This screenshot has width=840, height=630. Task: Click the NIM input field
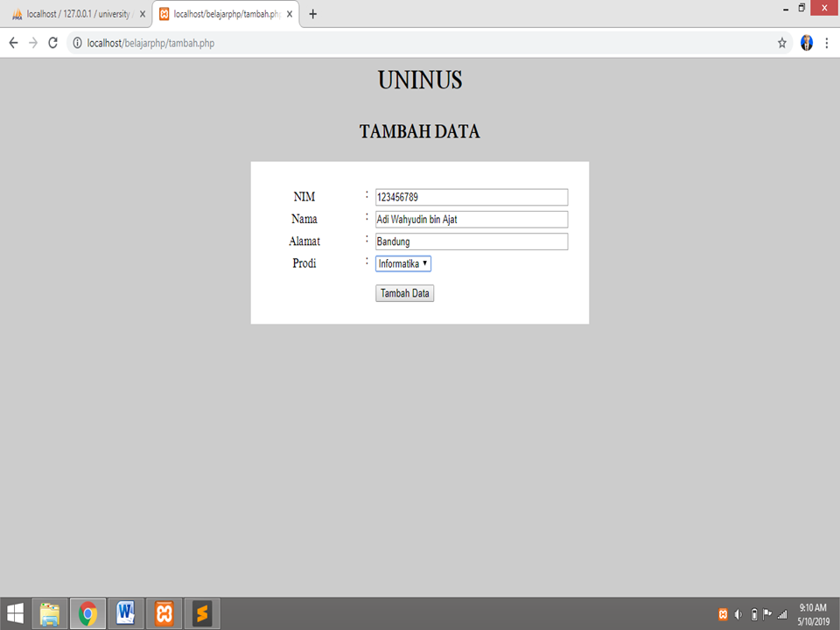pyautogui.click(x=472, y=197)
